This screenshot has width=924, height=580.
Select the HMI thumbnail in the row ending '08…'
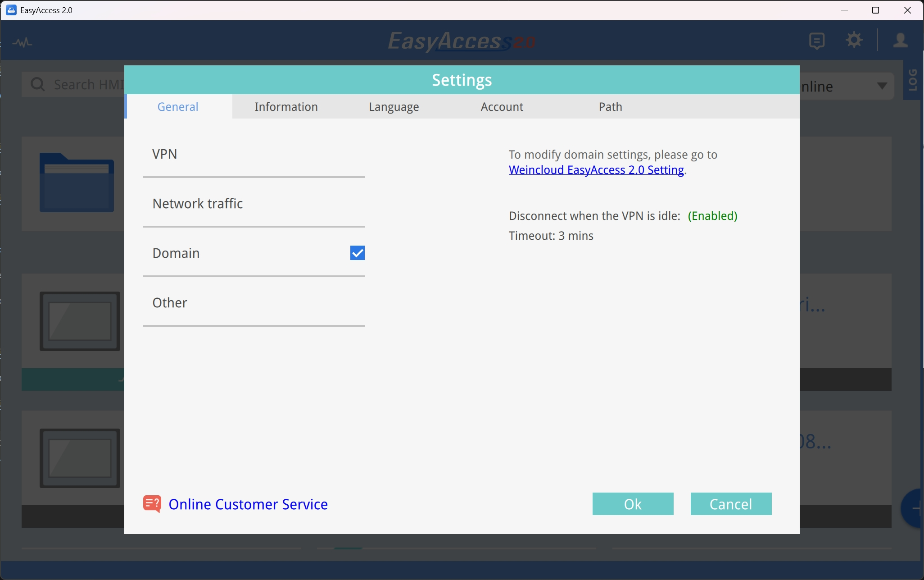click(x=80, y=458)
